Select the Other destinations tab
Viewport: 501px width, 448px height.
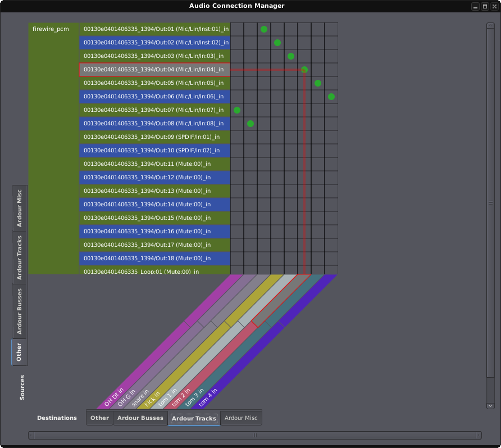point(99,418)
